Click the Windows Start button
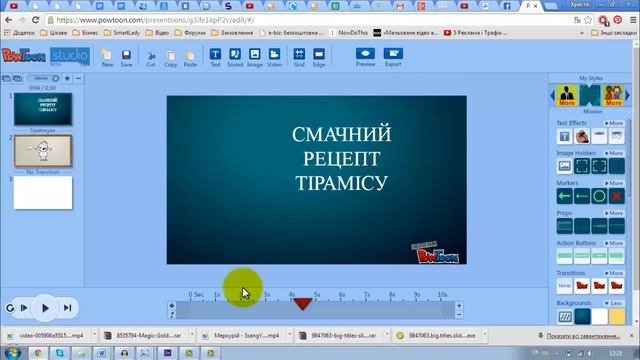Screen dimensions: 640x360 pyautogui.click(x=13, y=353)
